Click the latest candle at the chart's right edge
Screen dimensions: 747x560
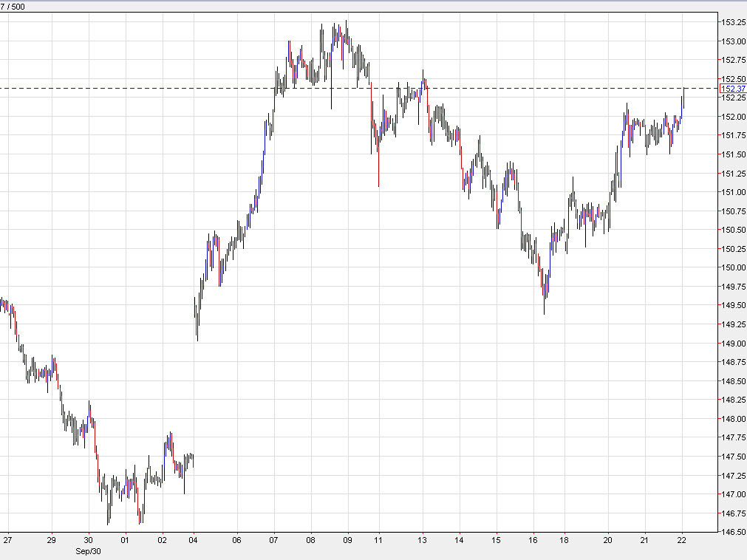[683, 98]
